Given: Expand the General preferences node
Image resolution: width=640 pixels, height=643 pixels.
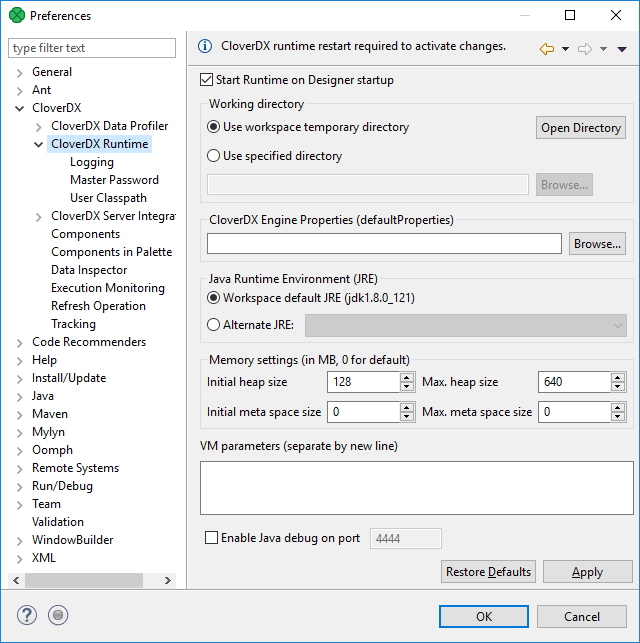Looking at the screenshot, I should (x=20, y=72).
